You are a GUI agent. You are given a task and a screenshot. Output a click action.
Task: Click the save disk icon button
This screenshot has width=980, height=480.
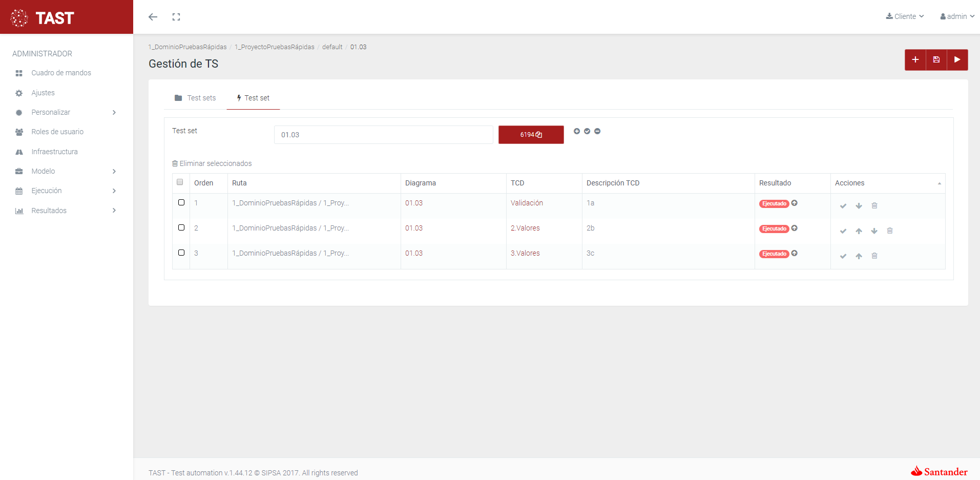(936, 60)
